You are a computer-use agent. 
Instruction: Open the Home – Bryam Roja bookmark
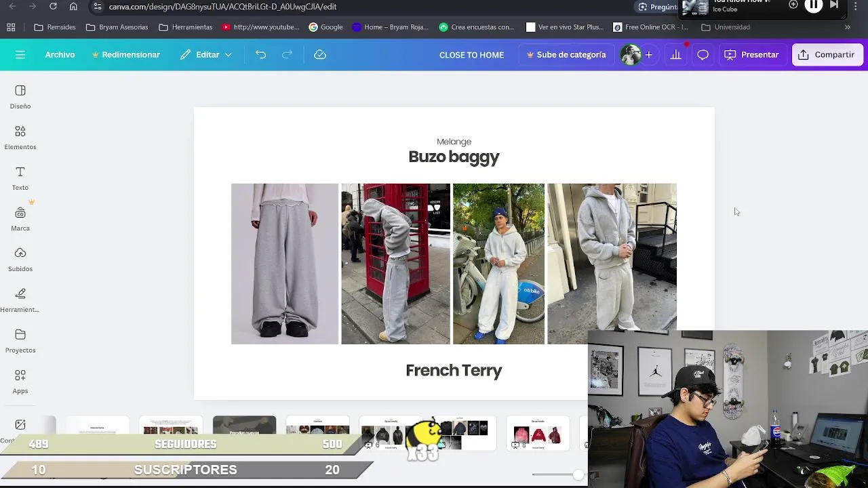point(390,27)
